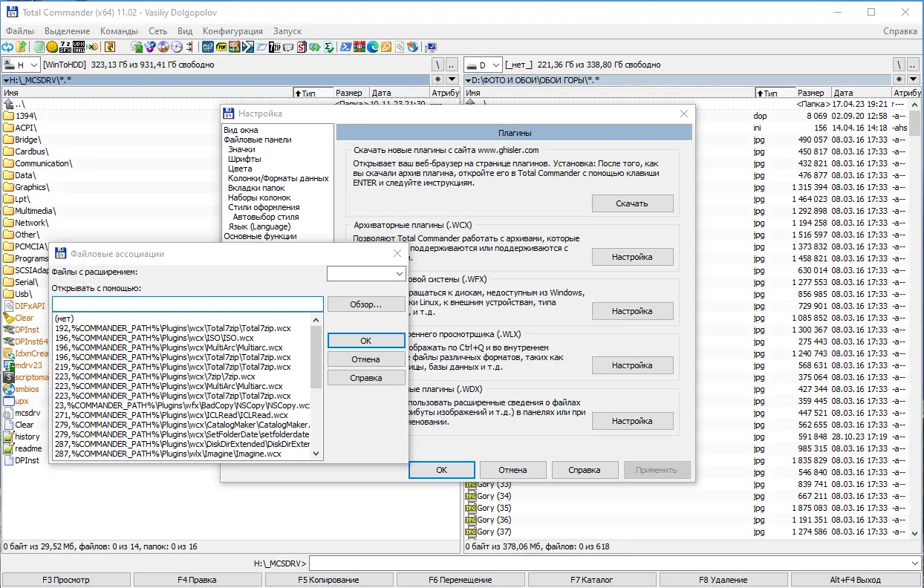This screenshot has height=588, width=924.
Task: Click Отмена in Настройка dialog
Action: coord(513,470)
